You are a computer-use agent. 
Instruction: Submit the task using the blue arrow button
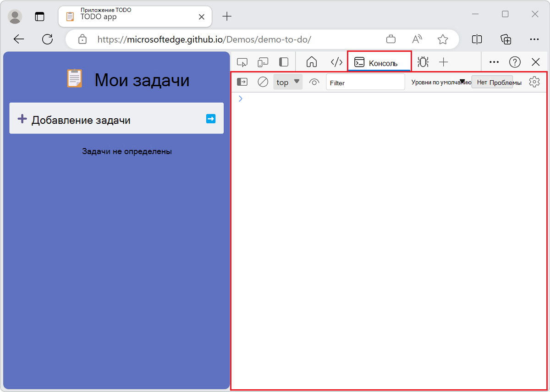click(210, 118)
